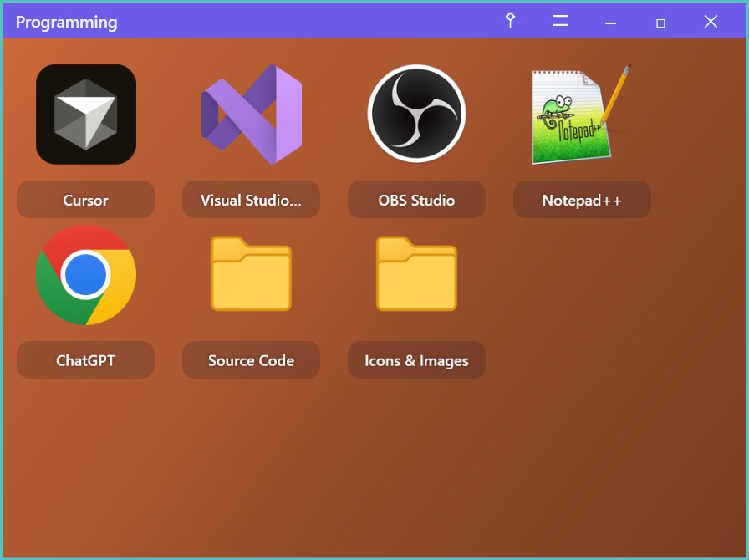Image resolution: width=749 pixels, height=560 pixels.
Task: Open the Icons & Images folder icon
Action: [416, 274]
